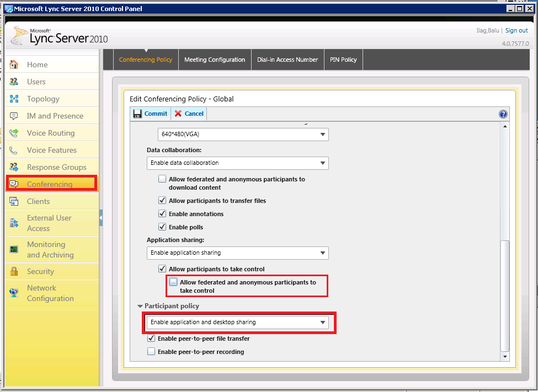The image size is (538, 392).
Task: Open the Users navigation item
Action: [x=52, y=82]
